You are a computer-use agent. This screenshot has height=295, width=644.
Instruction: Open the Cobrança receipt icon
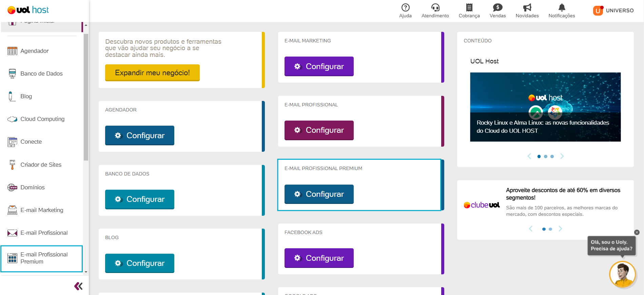(x=469, y=7)
